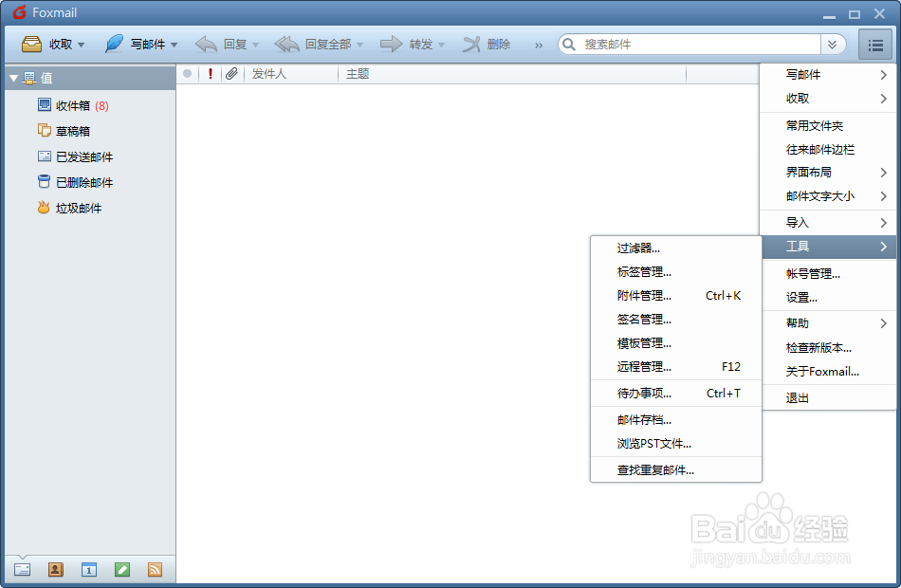Click the paperclip attachment column header
The height and width of the screenshot is (588, 901).
tap(230, 73)
